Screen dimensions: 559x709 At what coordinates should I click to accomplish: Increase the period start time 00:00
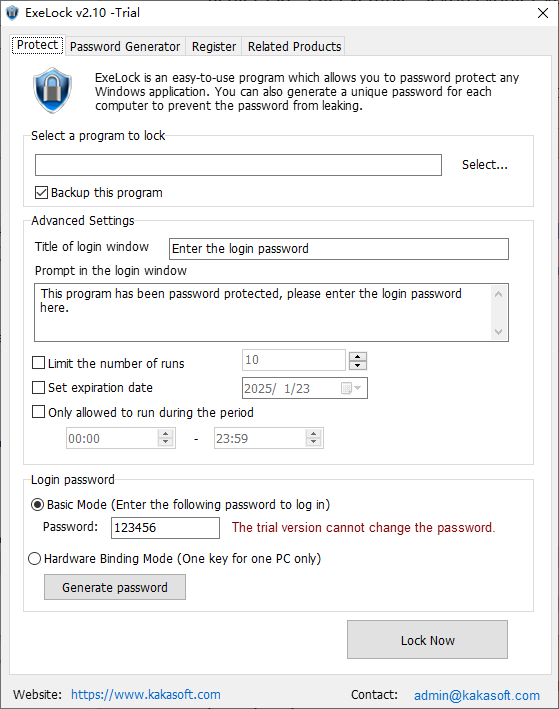[x=166, y=434]
